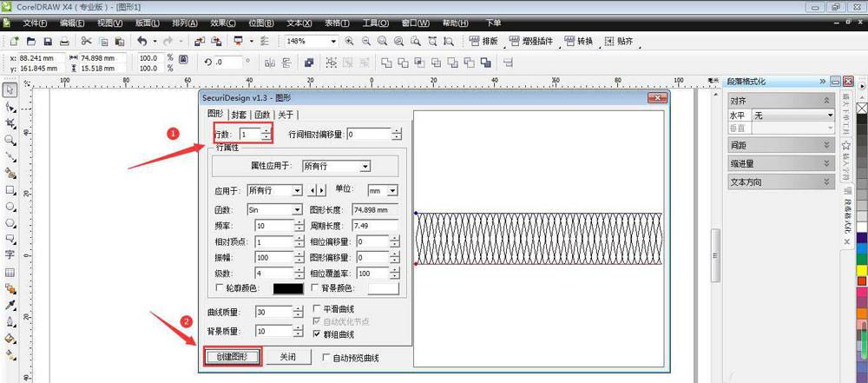Select the Pick tool in toolbox
The image size is (868, 383).
10,89
